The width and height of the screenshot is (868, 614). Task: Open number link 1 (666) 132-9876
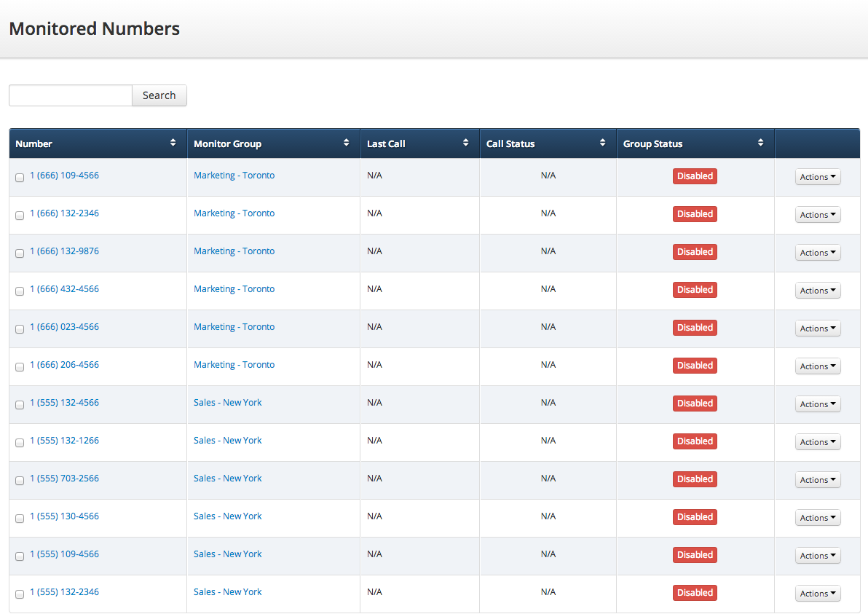64,251
